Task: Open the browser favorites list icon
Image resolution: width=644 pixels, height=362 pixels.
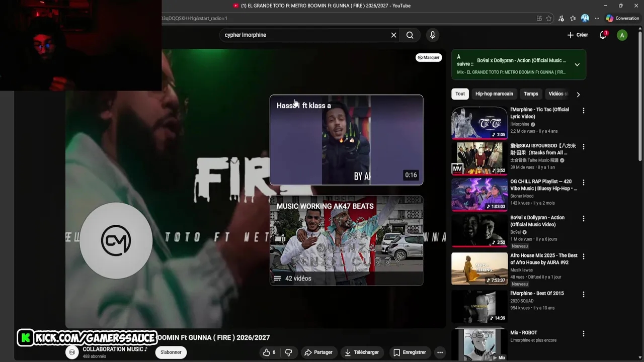Action: (x=573, y=18)
